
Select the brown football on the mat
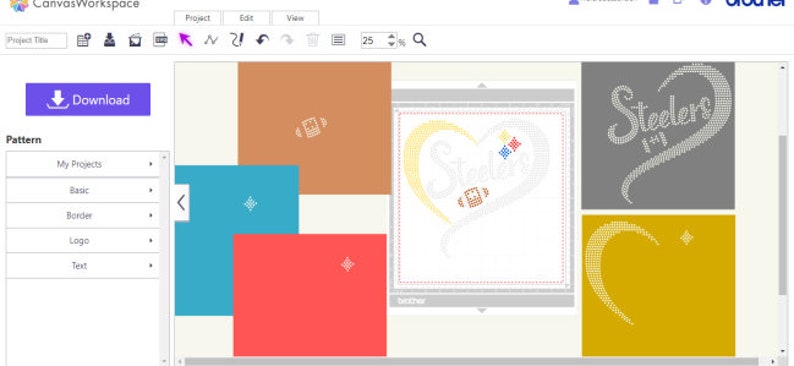[x=473, y=197]
